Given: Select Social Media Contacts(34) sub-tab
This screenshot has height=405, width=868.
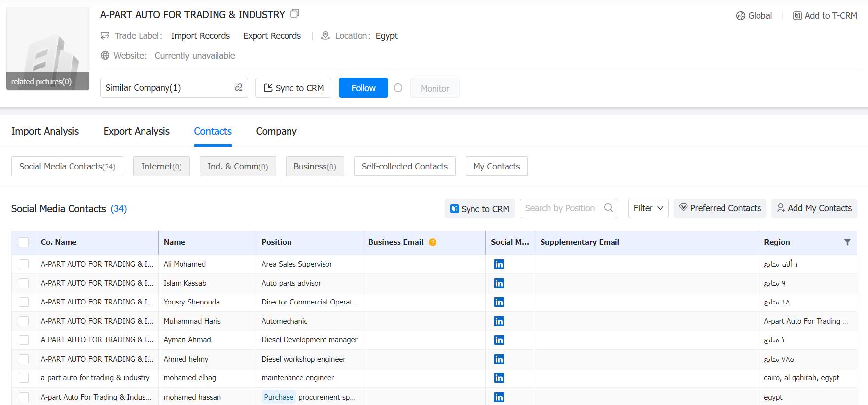Looking at the screenshot, I should click(x=67, y=167).
